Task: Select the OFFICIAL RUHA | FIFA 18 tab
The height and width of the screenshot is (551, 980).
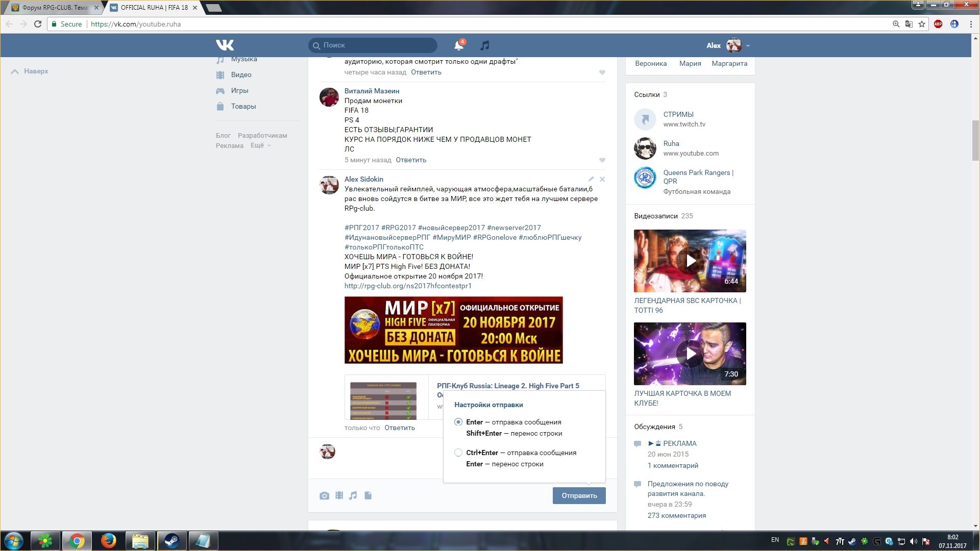Action: click(153, 8)
